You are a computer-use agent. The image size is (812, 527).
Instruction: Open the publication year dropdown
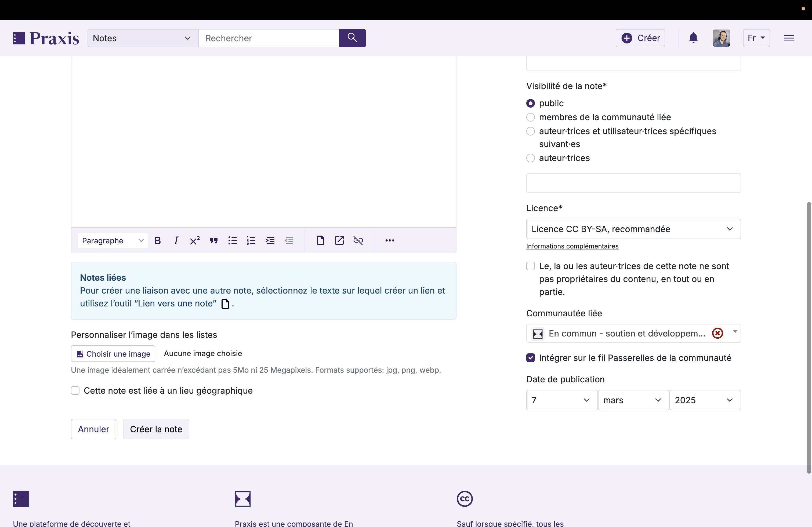[705, 400]
